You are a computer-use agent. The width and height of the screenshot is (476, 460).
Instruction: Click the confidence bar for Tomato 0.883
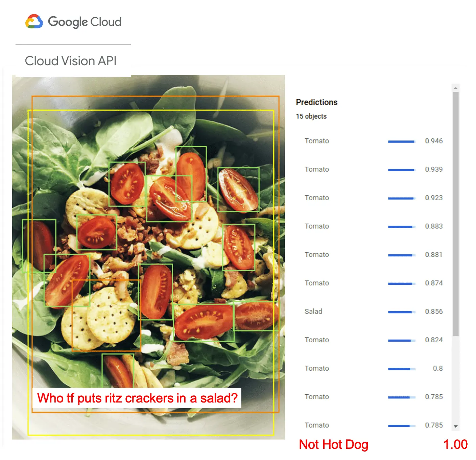click(x=402, y=227)
